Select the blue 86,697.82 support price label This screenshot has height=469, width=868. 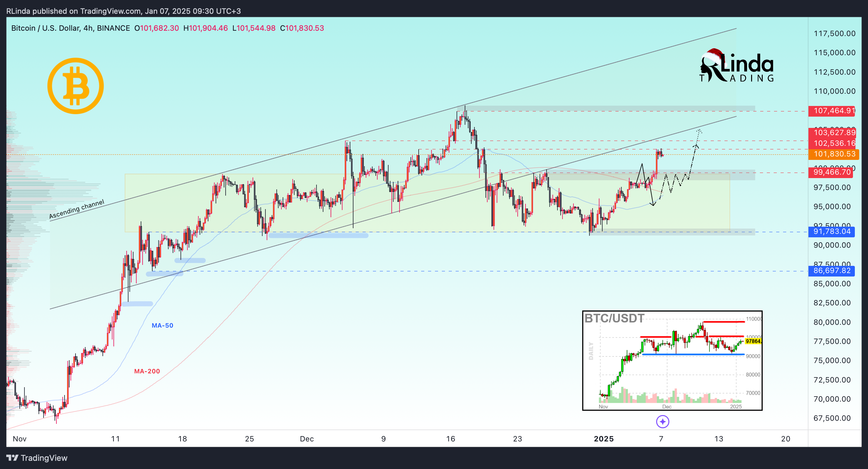coord(832,271)
